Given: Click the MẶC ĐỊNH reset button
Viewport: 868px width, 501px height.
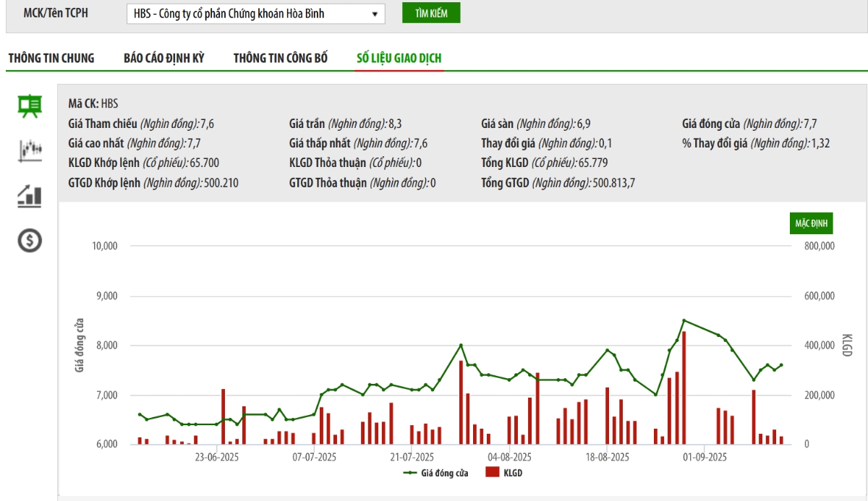Looking at the screenshot, I should coord(811,223).
